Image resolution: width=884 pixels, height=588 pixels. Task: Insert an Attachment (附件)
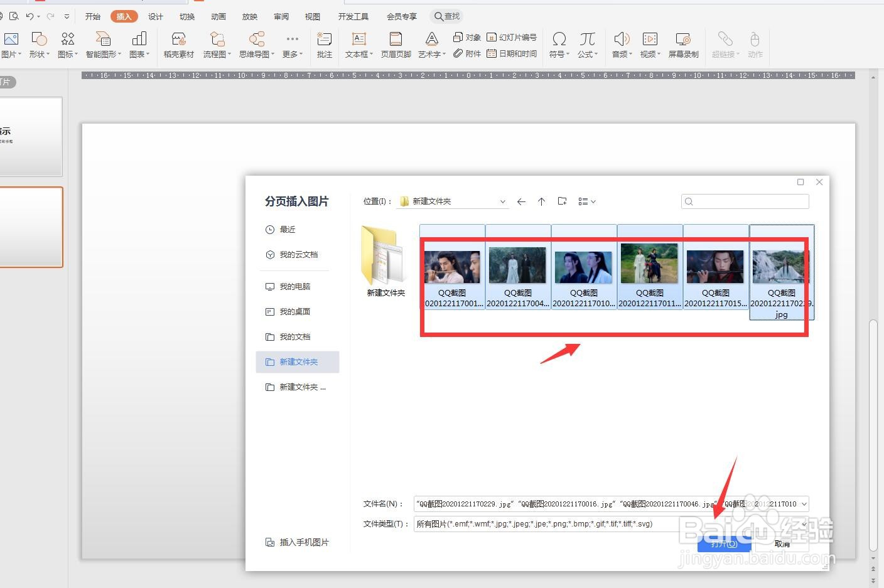click(467, 54)
